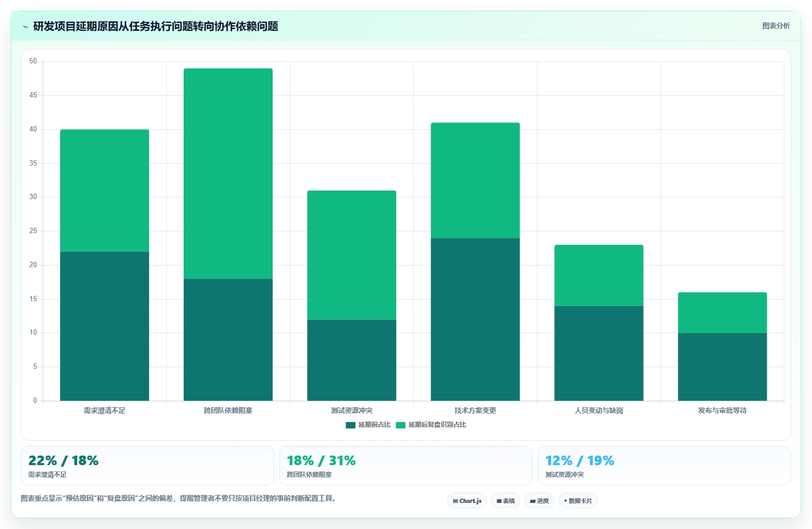Select the 表格 tag chip
Image resolution: width=812 pixels, height=529 pixels.
(505, 501)
